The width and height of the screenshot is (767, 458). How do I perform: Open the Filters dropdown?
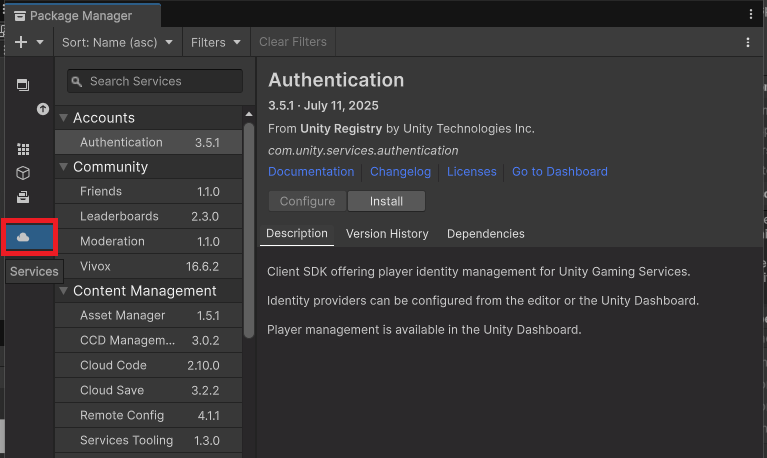[x=216, y=42]
